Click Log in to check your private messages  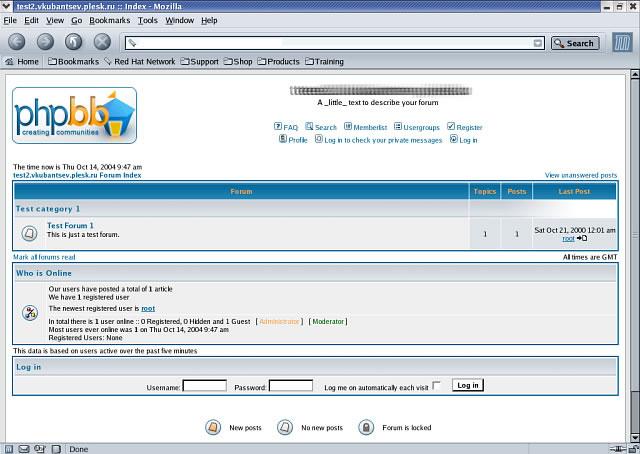(x=378, y=140)
